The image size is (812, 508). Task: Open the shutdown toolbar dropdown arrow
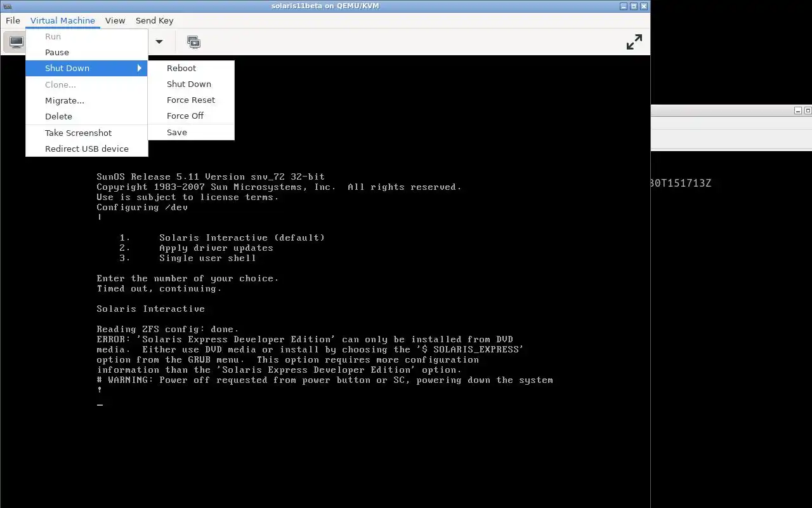click(x=159, y=42)
